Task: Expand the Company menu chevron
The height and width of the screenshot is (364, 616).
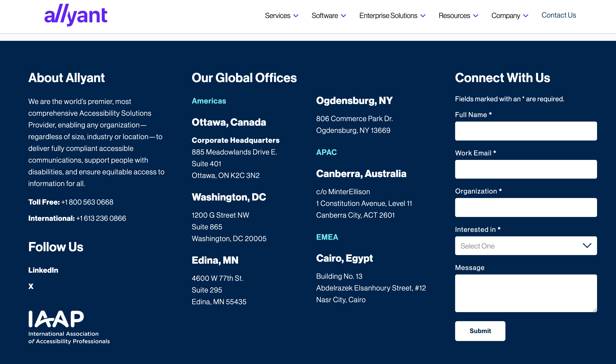Action: [x=526, y=16]
